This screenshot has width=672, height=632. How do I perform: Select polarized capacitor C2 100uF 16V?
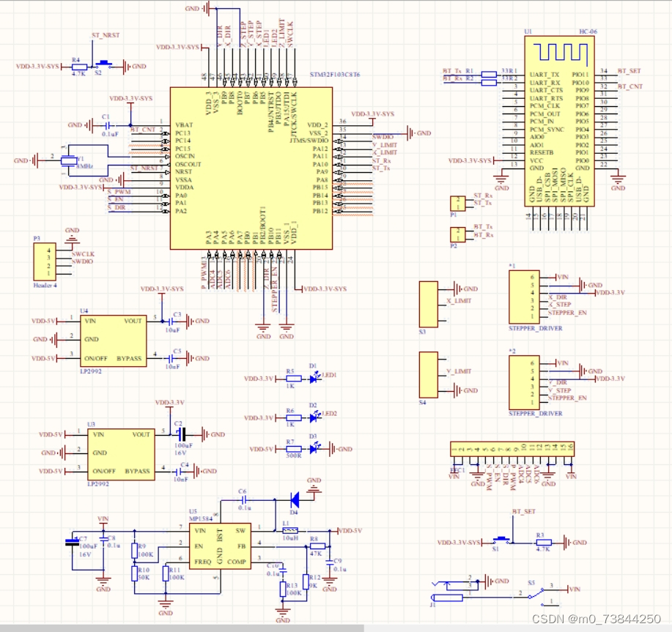pos(181,434)
